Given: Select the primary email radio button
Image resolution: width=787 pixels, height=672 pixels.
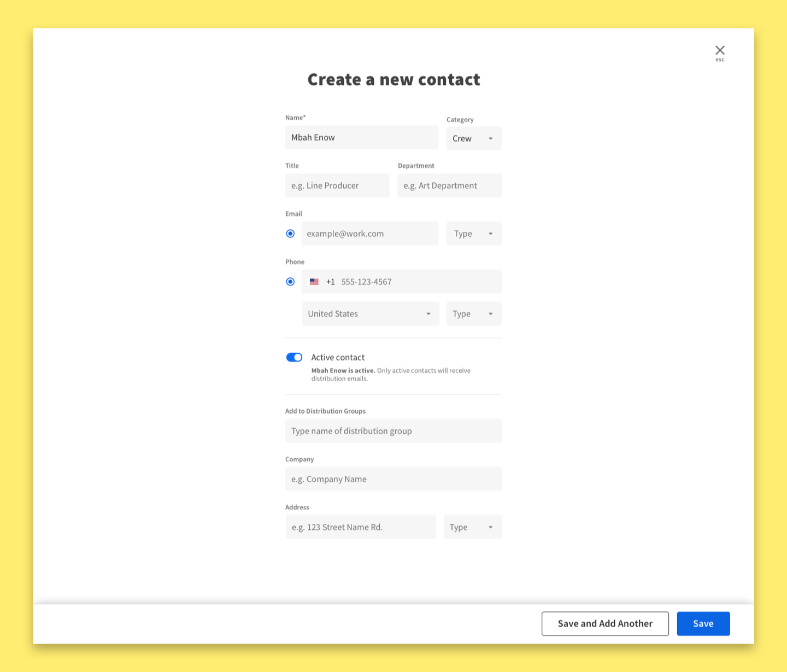Looking at the screenshot, I should tap(290, 233).
